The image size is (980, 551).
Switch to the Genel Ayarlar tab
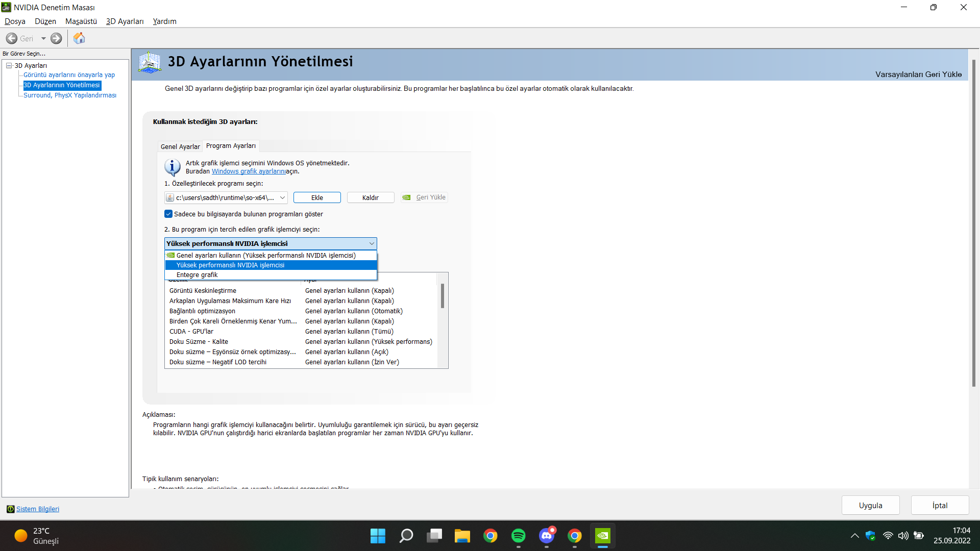(180, 146)
